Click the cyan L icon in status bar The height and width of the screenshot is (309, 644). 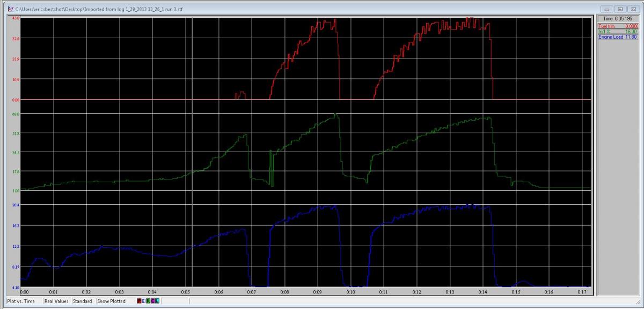pyautogui.click(x=157, y=301)
